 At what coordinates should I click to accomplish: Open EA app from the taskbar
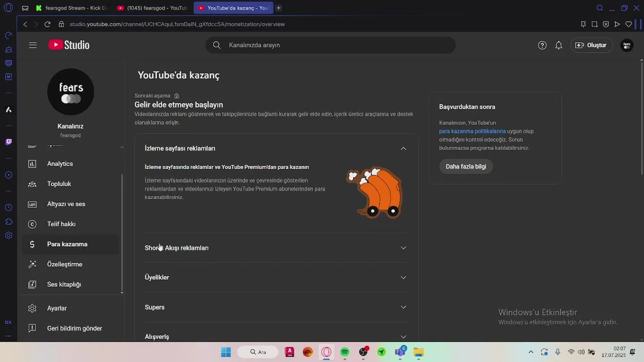click(308, 352)
